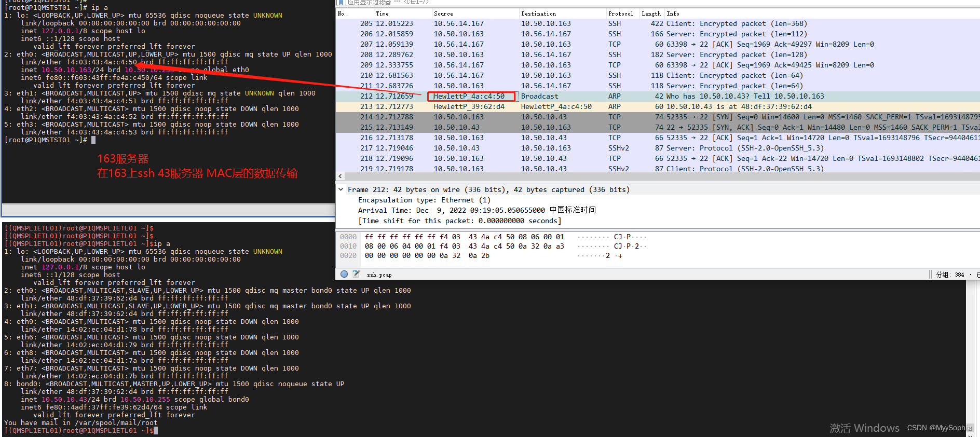Select packet 211 at time 12.683726

tap(658, 86)
